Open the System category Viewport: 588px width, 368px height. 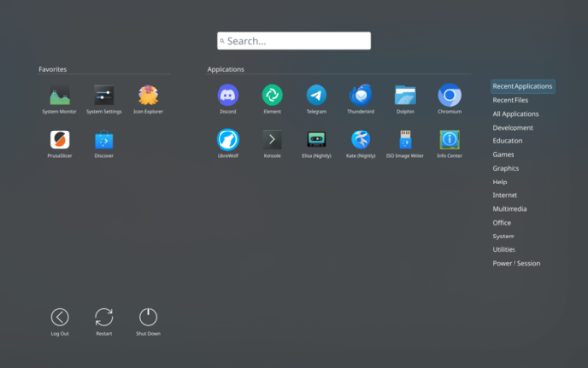[x=504, y=237]
